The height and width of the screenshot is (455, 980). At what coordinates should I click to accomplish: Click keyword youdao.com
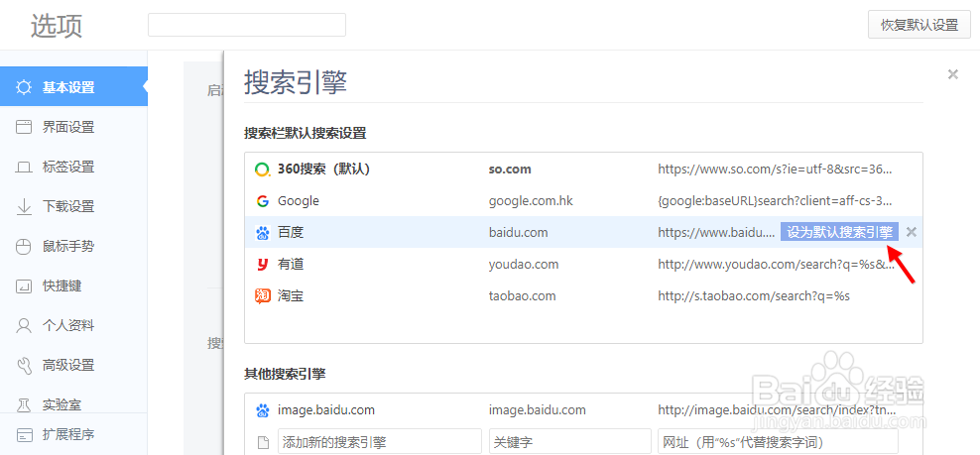point(524,265)
